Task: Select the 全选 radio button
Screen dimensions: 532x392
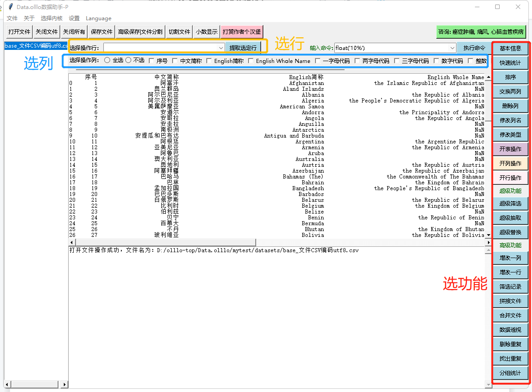Action: coord(107,60)
